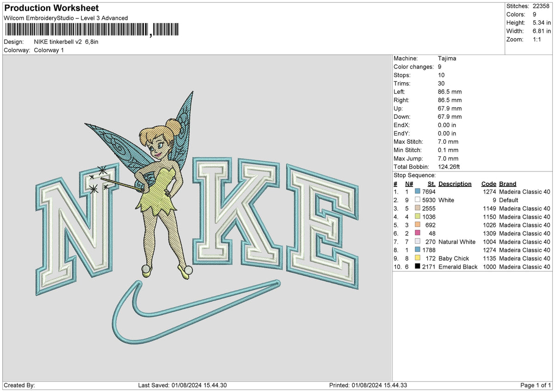The width and height of the screenshot is (555, 392).
Task: Click the Natural White color swatch
Action: click(418, 242)
